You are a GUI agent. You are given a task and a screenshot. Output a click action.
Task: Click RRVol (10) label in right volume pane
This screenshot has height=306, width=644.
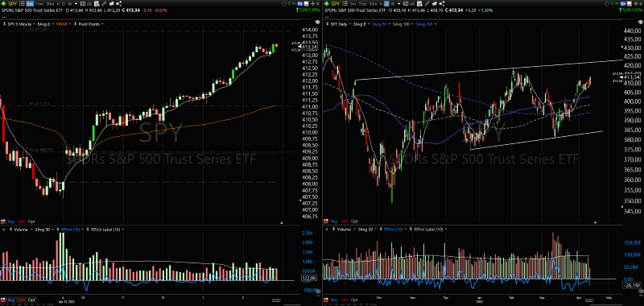tap(393, 229)
